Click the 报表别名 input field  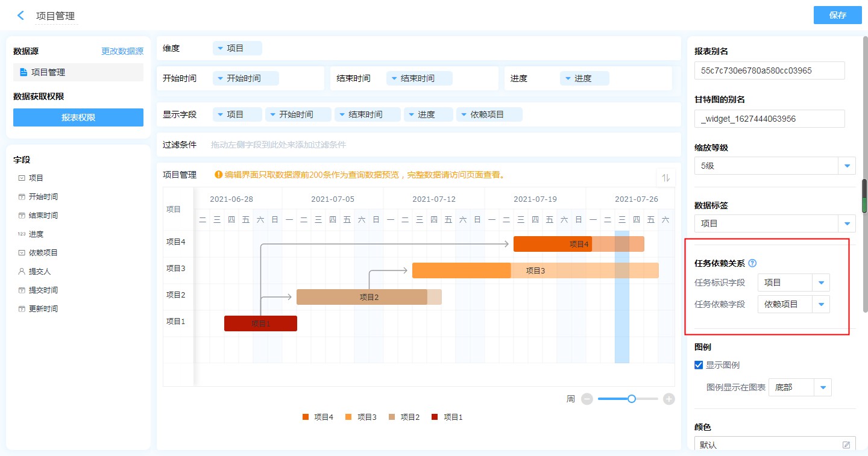click(x=769, y=70)
